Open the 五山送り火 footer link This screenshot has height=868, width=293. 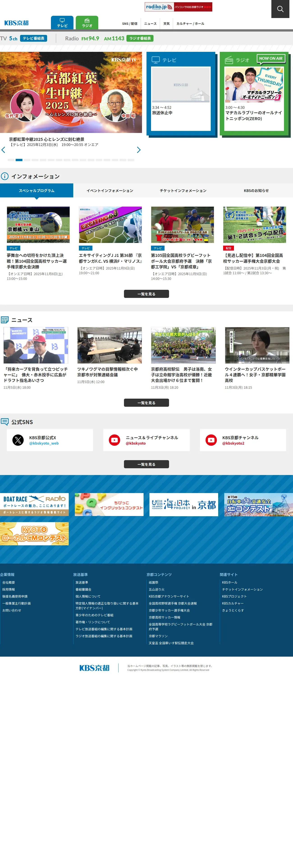pyautogui.click(x=157, y=590)
